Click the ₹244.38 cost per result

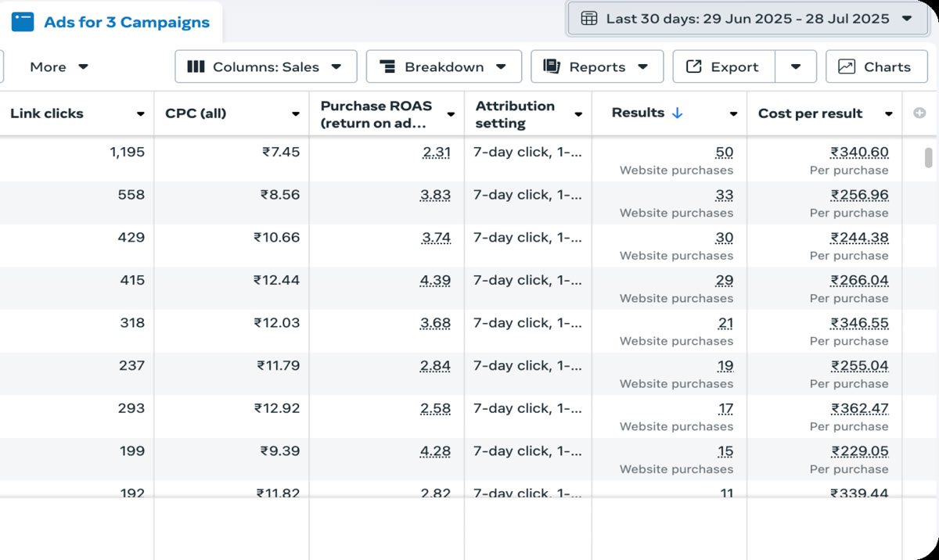[x=859, y=238]
